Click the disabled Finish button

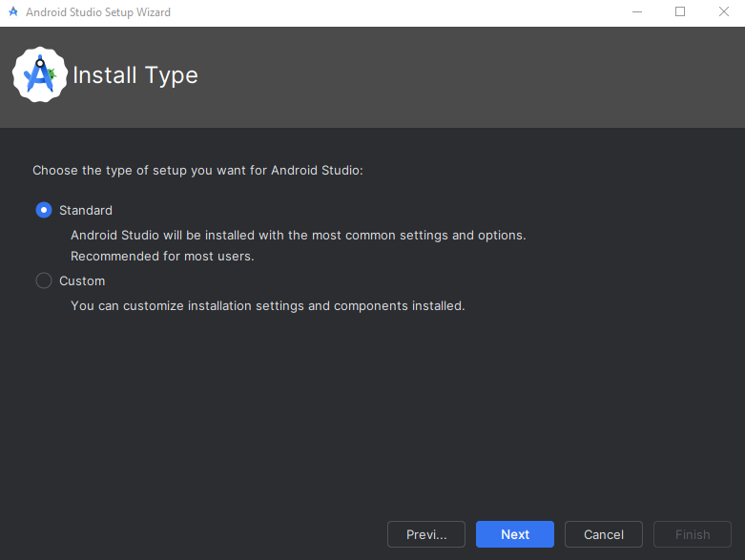(x=693, y=534)
